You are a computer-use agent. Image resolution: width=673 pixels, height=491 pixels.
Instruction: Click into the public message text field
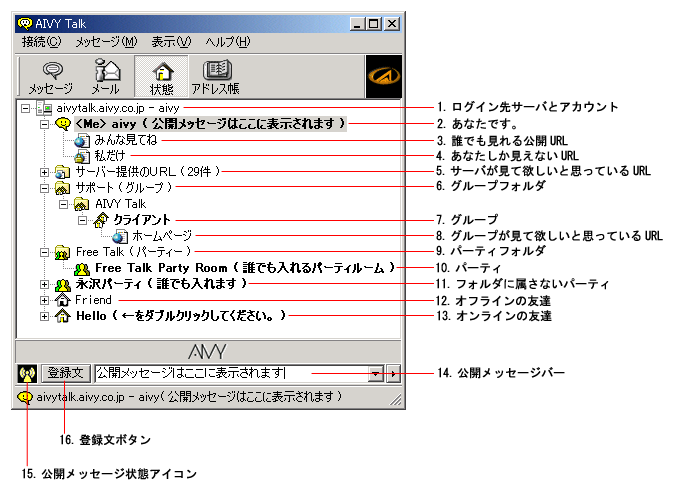[232, 373]
